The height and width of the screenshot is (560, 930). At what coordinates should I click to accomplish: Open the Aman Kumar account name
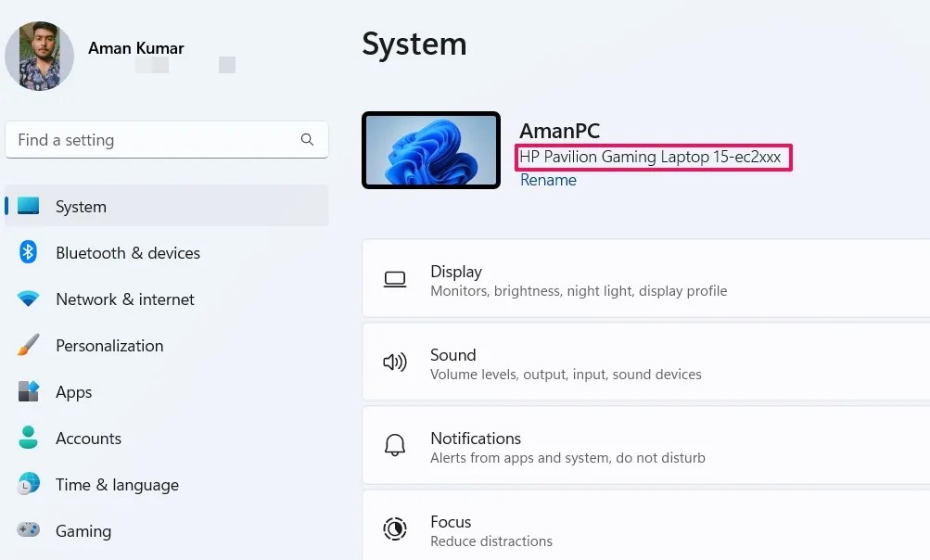click(135, 48)
